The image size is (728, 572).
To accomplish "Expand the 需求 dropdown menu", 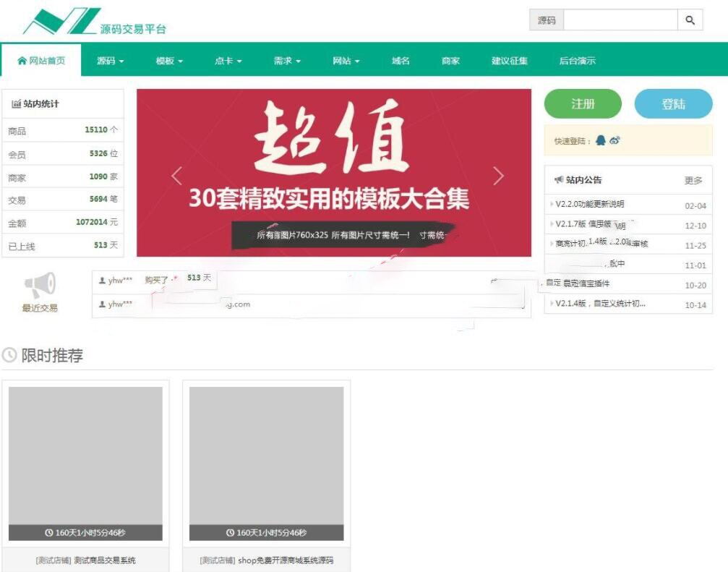I will coord(284,61).
